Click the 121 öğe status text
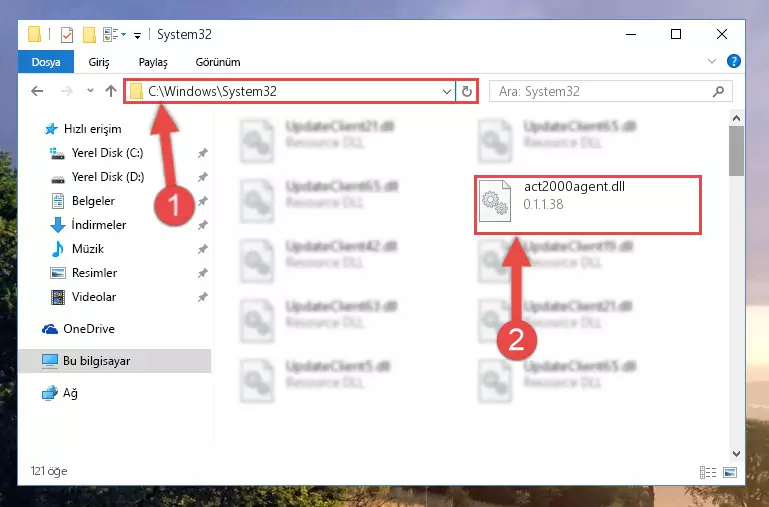 (x=49, y=471)
